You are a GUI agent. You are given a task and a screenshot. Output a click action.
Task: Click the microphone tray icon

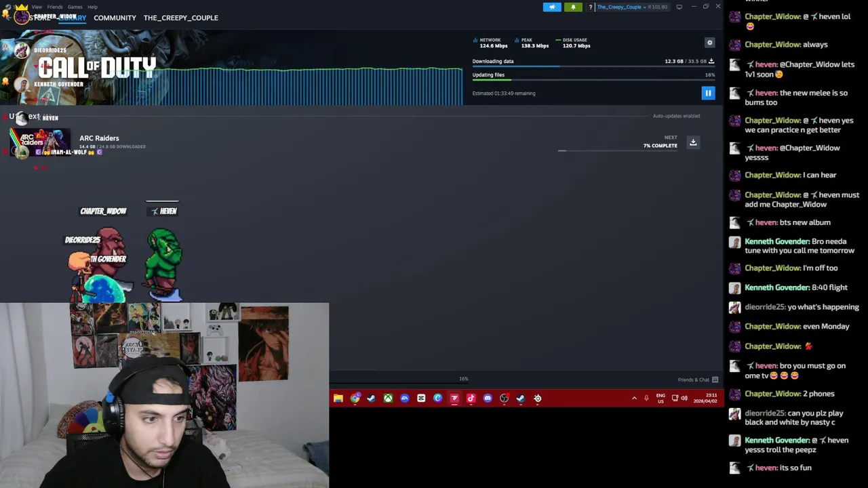[646, 399]
